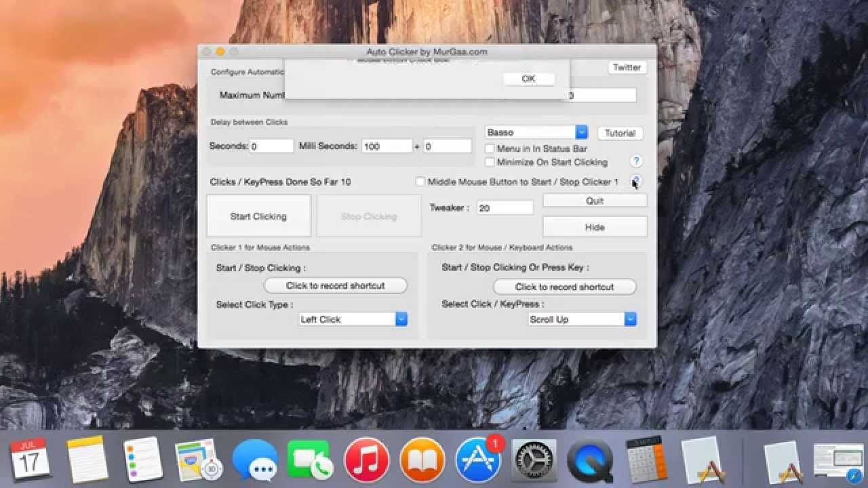Open the Notes app in the dock
This screenshot has height=488, width=868.
[x=87, y=459]
